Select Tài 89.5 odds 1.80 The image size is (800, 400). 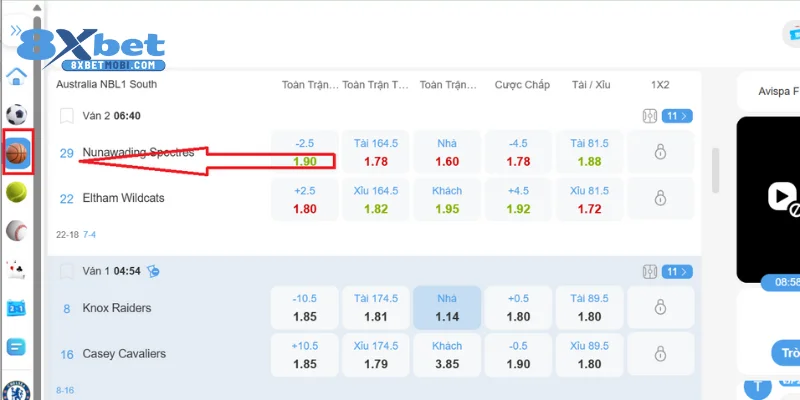click(x=589, y=307)
